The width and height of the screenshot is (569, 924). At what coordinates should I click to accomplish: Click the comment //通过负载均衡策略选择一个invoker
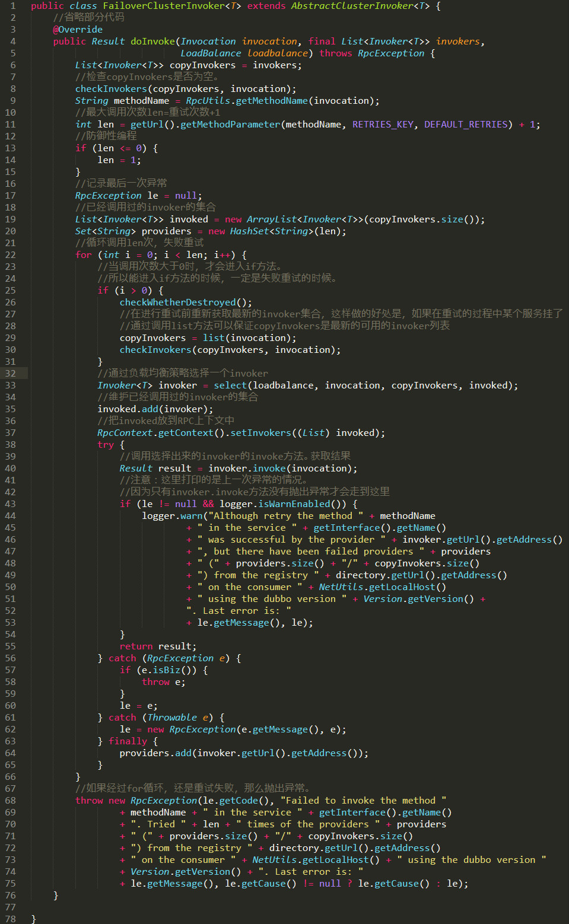pyautogui.click(x=183, y=374)
